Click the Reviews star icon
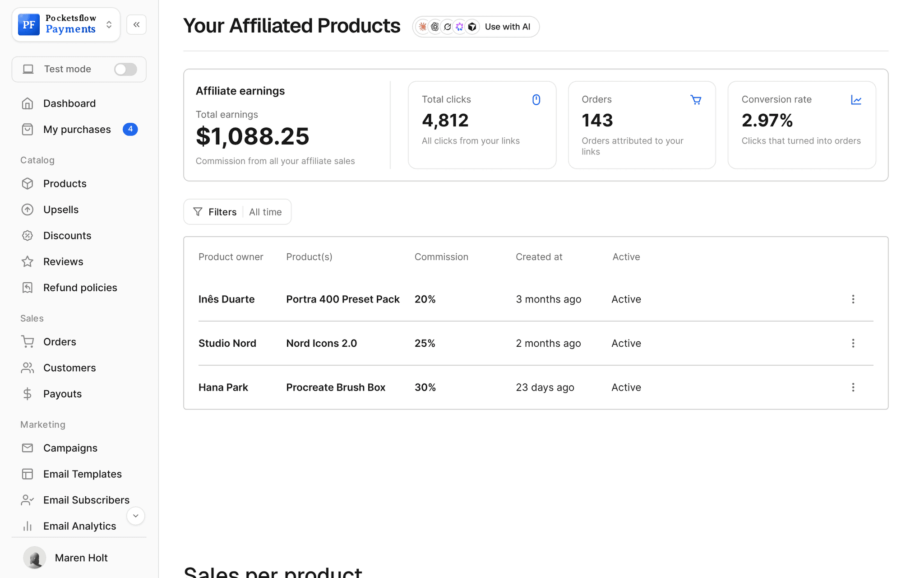The image size is (924, 578). [x=28, y=261]
